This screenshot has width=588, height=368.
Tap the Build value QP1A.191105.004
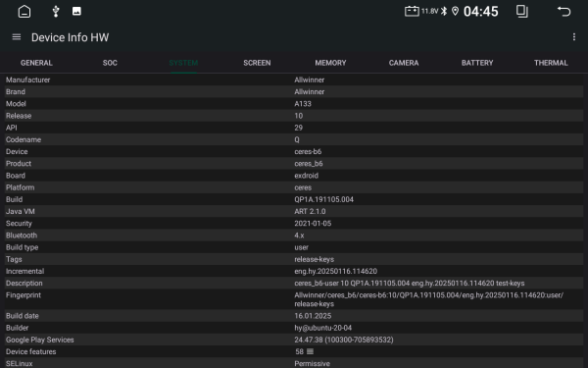(x=323, y=199)
